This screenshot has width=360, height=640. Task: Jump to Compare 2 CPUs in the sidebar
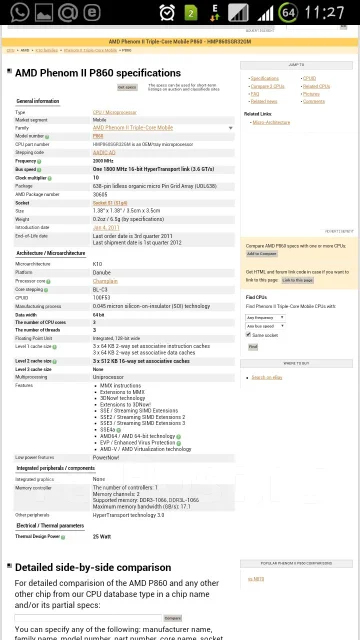(x=267, y=87)
